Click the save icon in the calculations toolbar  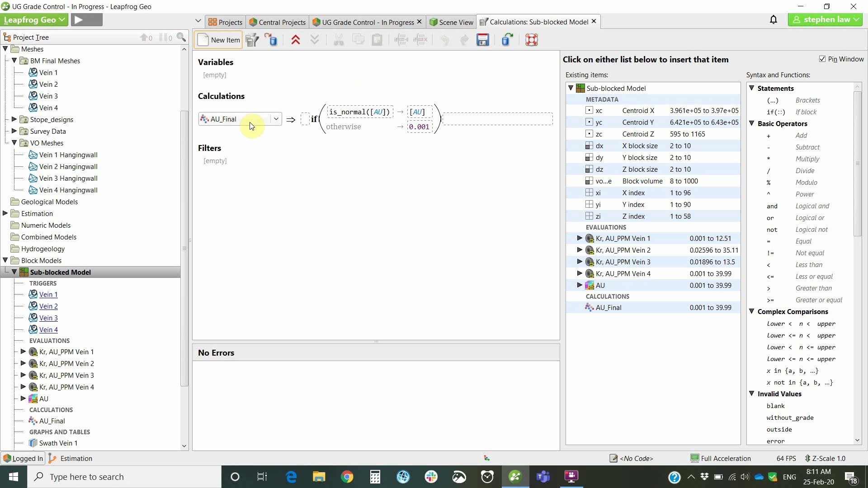(x=482, y=40)
